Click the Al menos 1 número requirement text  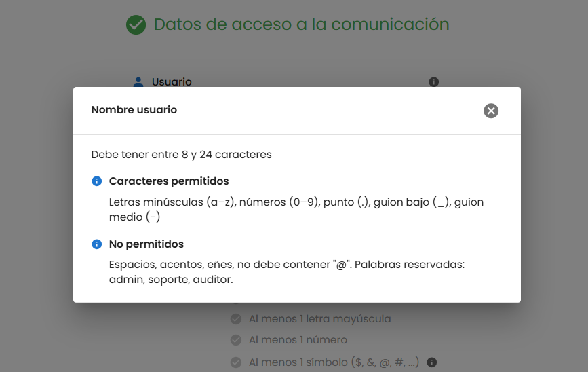click(298, 340)
